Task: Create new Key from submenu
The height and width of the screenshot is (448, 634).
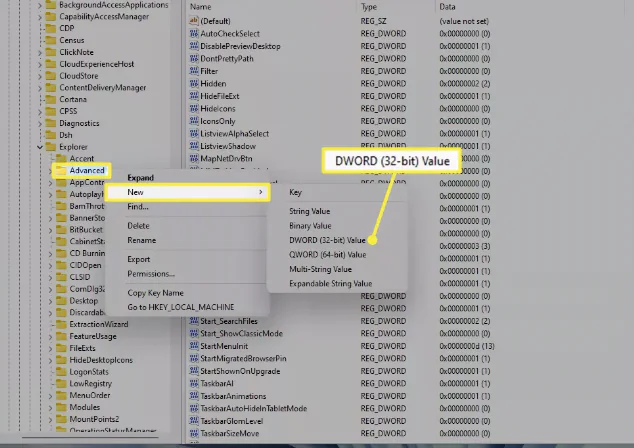Action: pyautogui.click(x=296, y=192)
